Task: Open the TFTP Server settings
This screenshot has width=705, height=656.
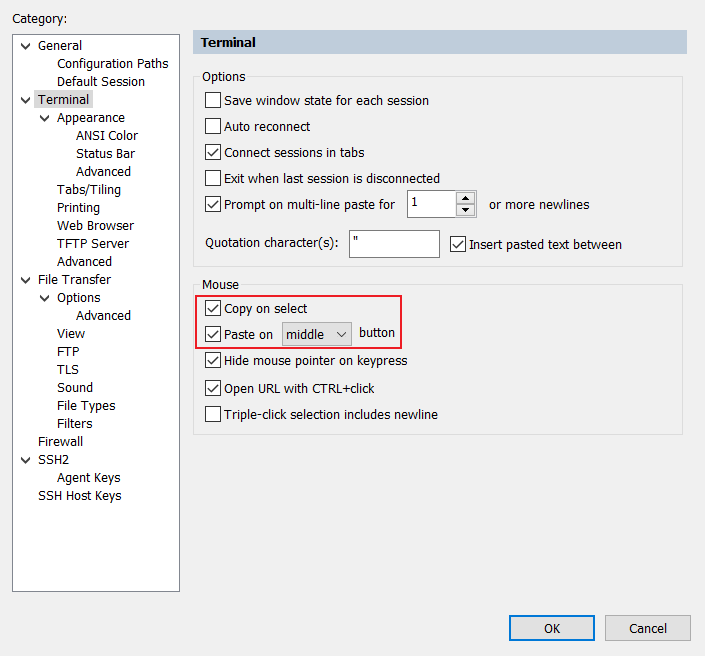Action: click(x=93, y=244)
